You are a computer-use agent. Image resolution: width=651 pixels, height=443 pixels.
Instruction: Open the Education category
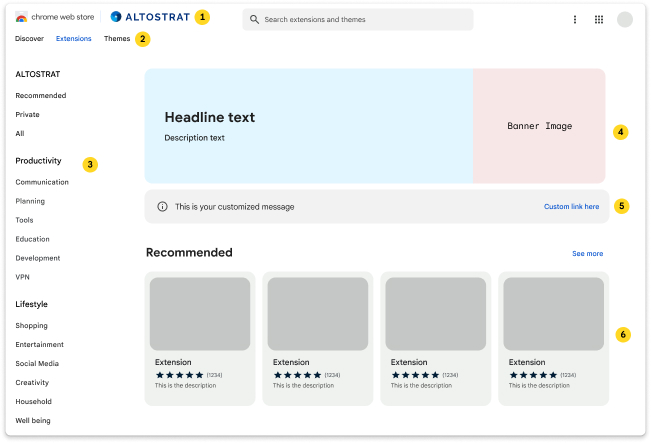pos(32,239)
